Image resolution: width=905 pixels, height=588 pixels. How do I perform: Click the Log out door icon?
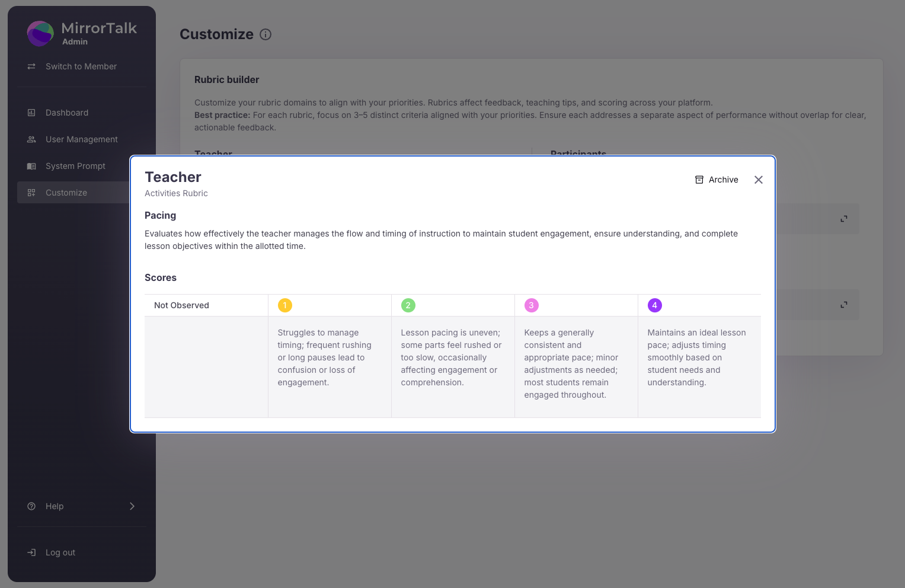pyautogui.click(x=31, y=552)
